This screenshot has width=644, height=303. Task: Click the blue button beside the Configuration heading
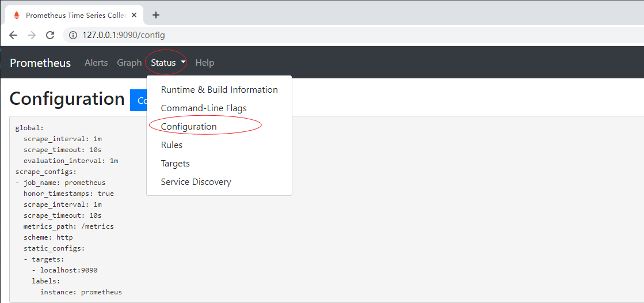pos(139,100)
